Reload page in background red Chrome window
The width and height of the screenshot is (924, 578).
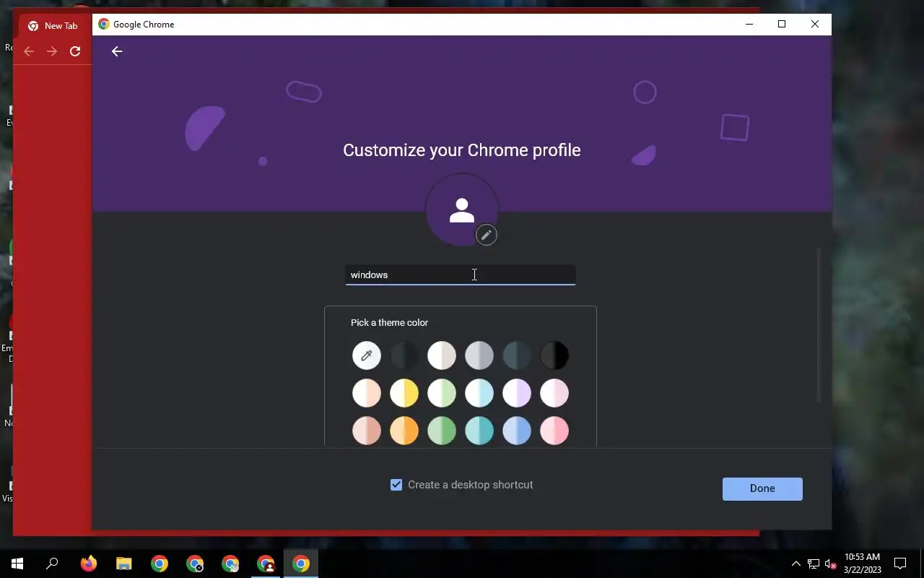[75, 51]
